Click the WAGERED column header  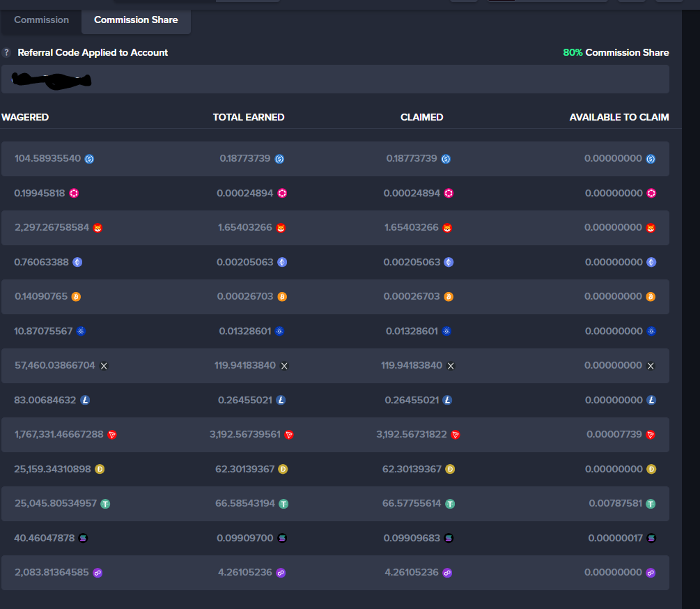(x=25, y=117)
